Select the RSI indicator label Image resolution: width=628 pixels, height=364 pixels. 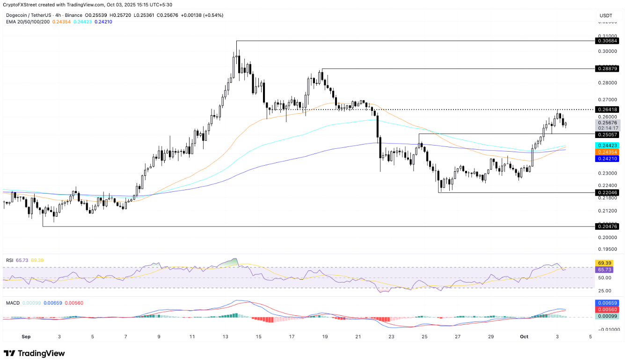[10, 260]
